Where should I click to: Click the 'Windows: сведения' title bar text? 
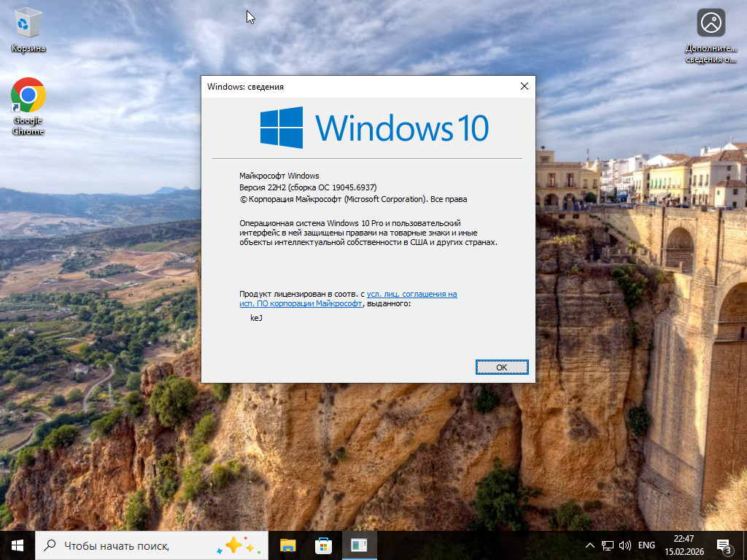coord(245,87)
